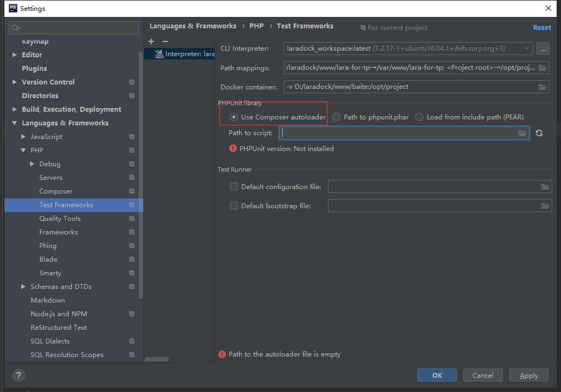Enable Default configuration file checkbox

click(234, 186)
